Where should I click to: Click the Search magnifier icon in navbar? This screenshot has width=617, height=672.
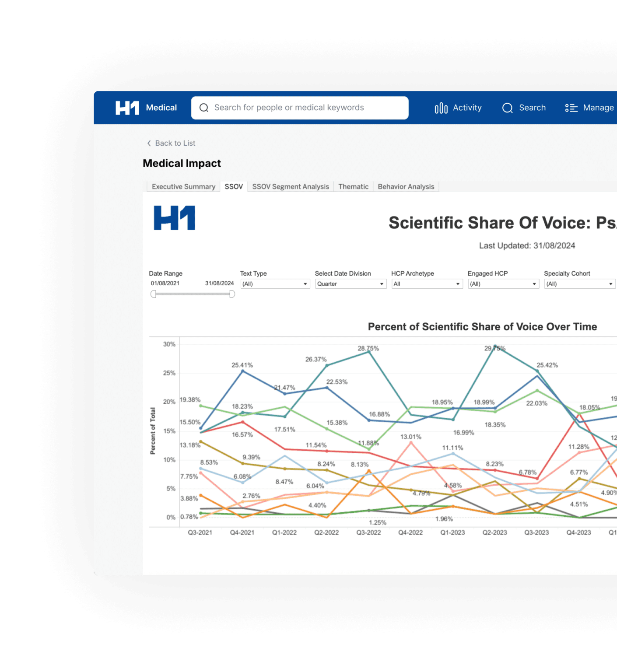pos(507,108)
